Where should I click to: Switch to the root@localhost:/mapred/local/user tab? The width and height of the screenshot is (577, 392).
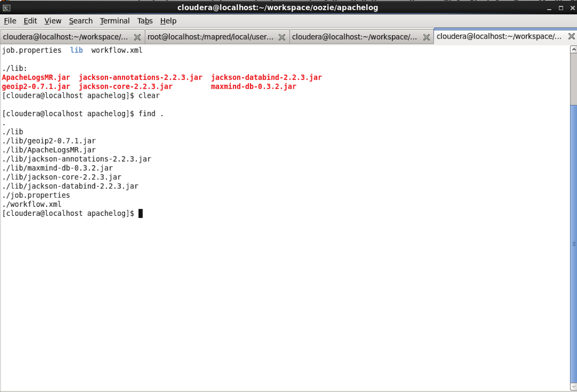(209, 37)
